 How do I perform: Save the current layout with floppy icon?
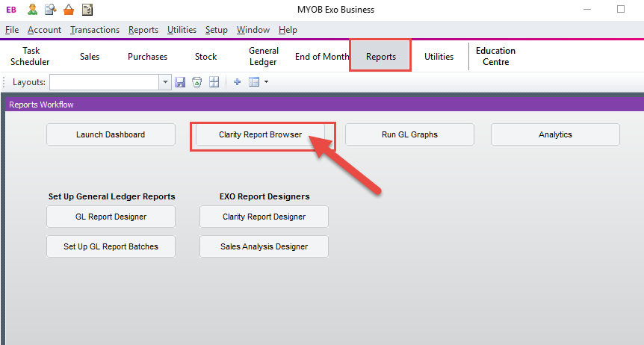pyautogui.click(x=180, y=82)
